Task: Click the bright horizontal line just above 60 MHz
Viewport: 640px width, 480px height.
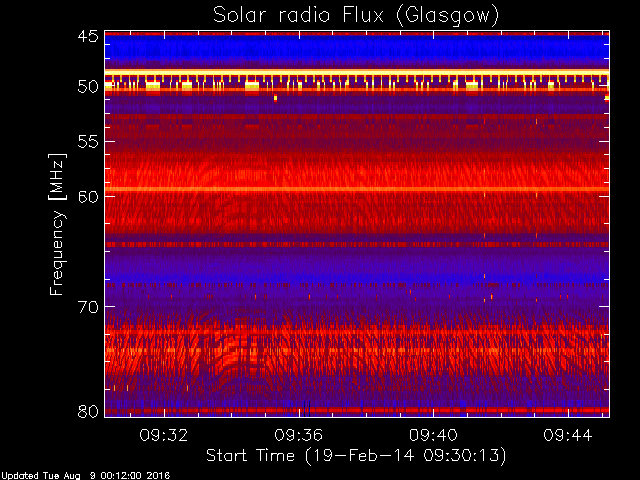Action: 357,189
